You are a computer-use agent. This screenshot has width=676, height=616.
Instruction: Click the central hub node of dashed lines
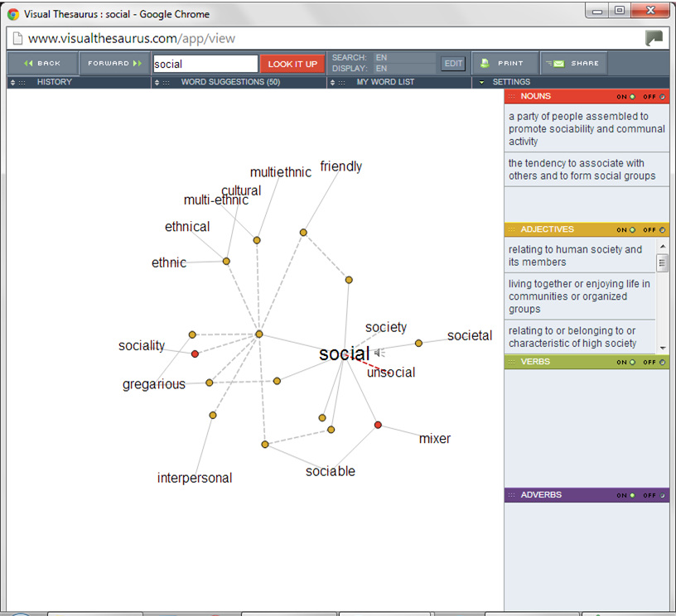(x=259, y=334)
